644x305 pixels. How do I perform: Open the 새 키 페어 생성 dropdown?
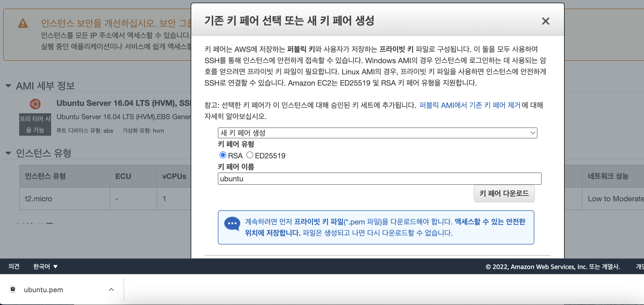click(377, 133)
